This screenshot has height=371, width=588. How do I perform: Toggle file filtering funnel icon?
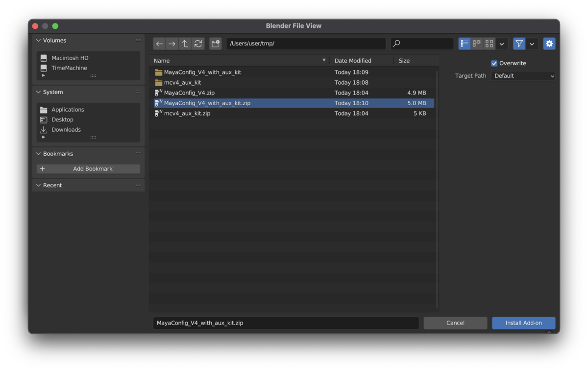pos(519,44)
